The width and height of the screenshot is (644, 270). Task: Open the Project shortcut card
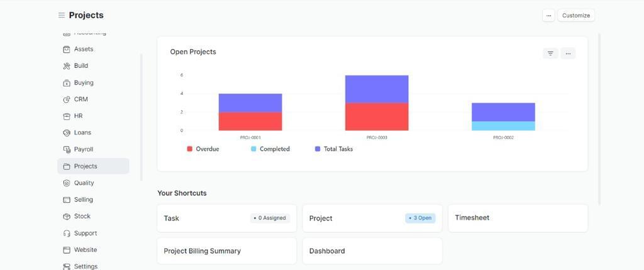click(x=372, y=219)
